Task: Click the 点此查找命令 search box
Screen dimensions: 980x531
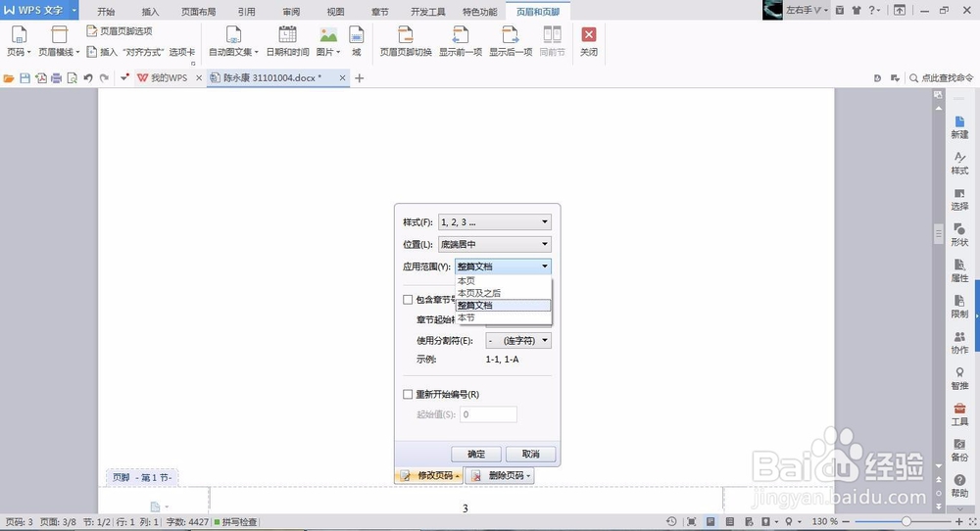Action: (x=942, y=78)
